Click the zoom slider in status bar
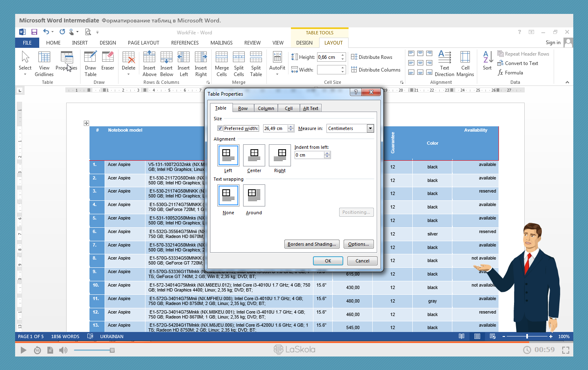 [527, 336]
